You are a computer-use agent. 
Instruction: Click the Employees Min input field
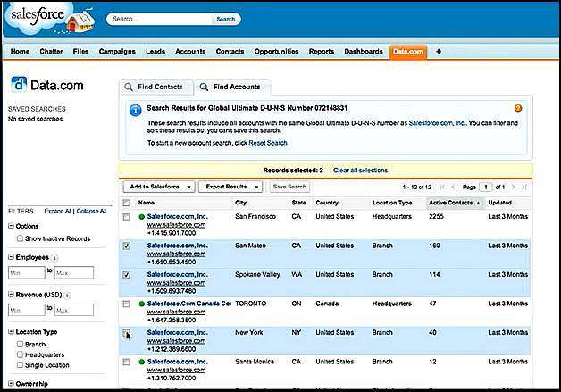pyautogui.click(x=27, y=273)
